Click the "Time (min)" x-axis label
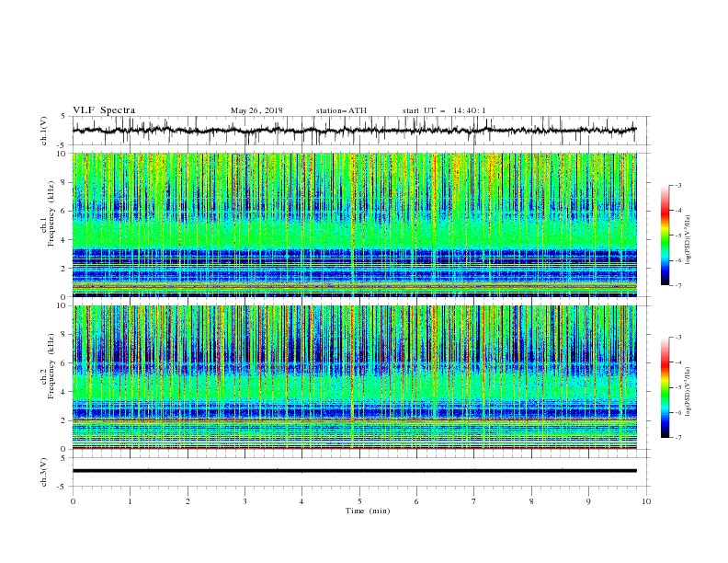 (368, 511)
